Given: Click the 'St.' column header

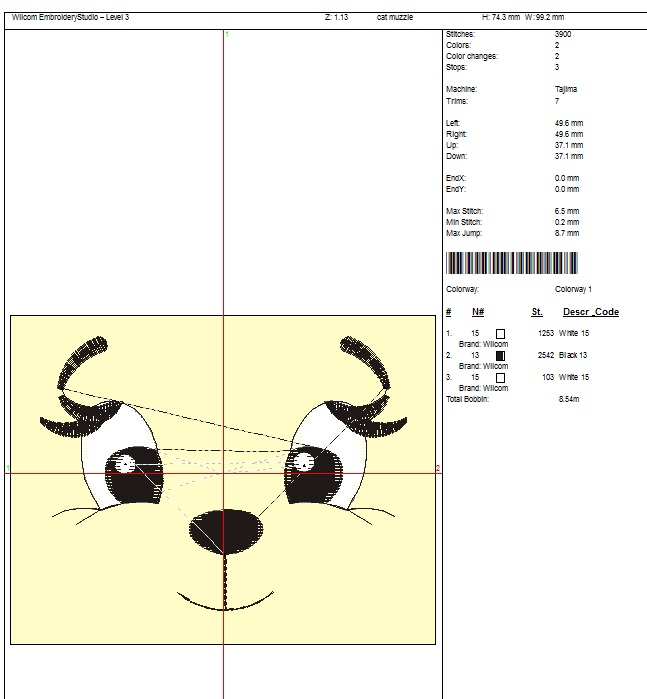Looking at the screenshot, I should [x=537, y=312].
